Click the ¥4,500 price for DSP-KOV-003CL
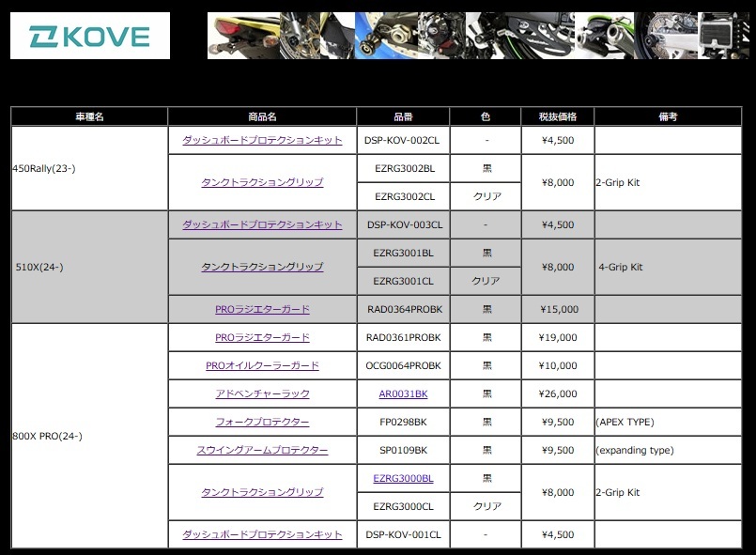The width and height of the screenshot is (756, 555). pos(558,224)
